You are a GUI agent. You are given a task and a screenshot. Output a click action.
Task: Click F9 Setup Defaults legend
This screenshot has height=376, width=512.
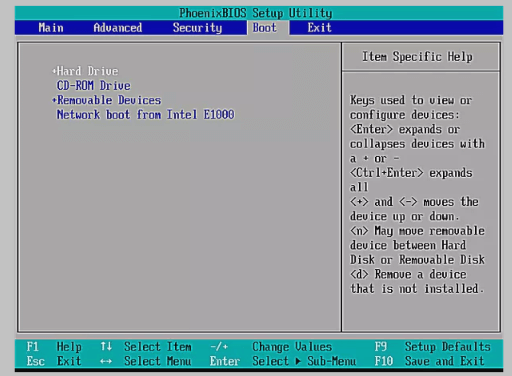pyautogui.click(x=432, y=347)
